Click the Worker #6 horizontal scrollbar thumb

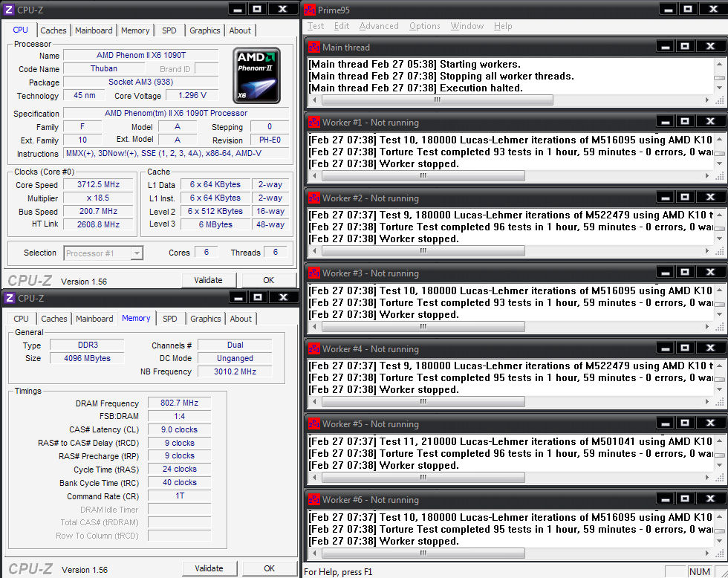423,553
